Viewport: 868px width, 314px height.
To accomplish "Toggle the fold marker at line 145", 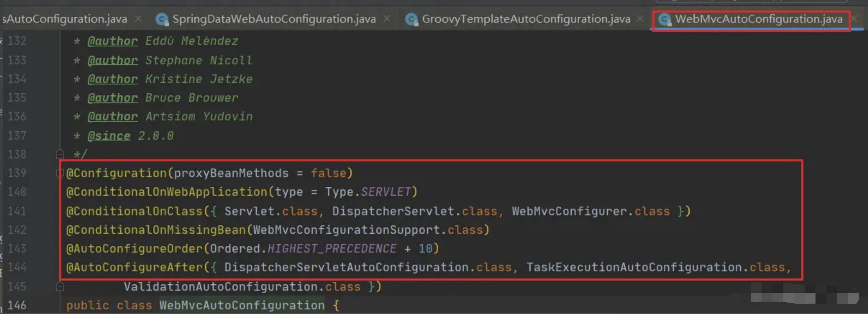I will [x=60, y=286].
